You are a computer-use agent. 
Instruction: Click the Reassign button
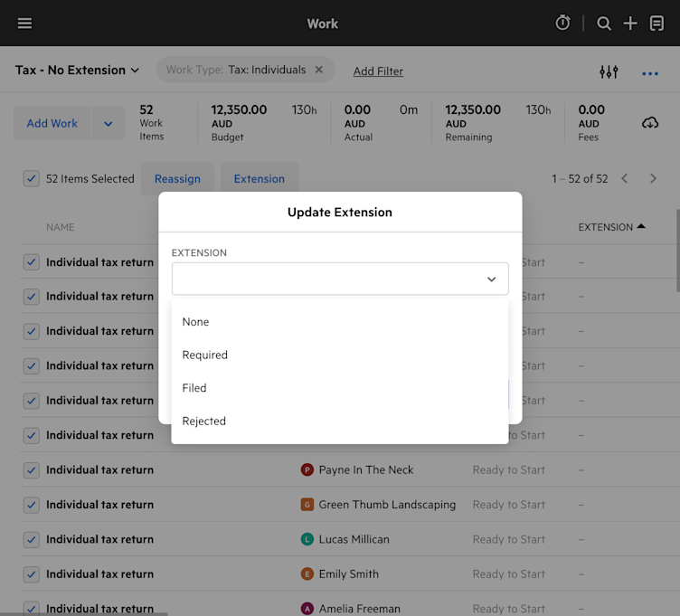(x=177, y=179)
